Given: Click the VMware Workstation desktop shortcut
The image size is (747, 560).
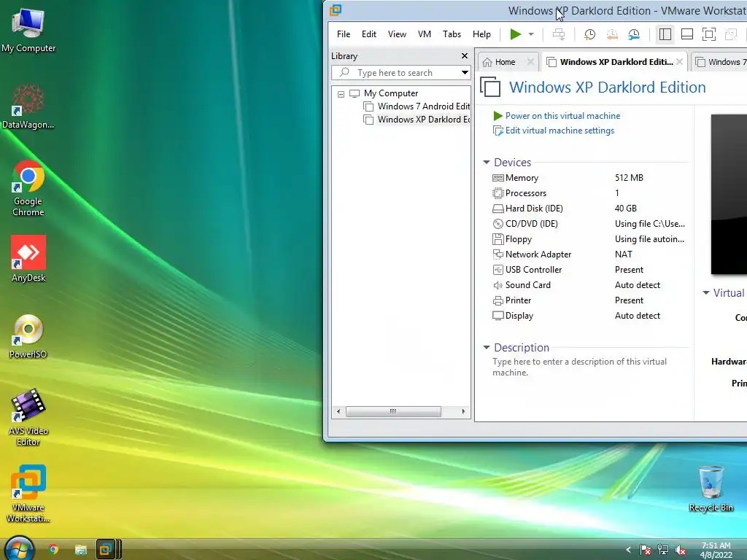Looking at the screenshot, I should point(28,494).
